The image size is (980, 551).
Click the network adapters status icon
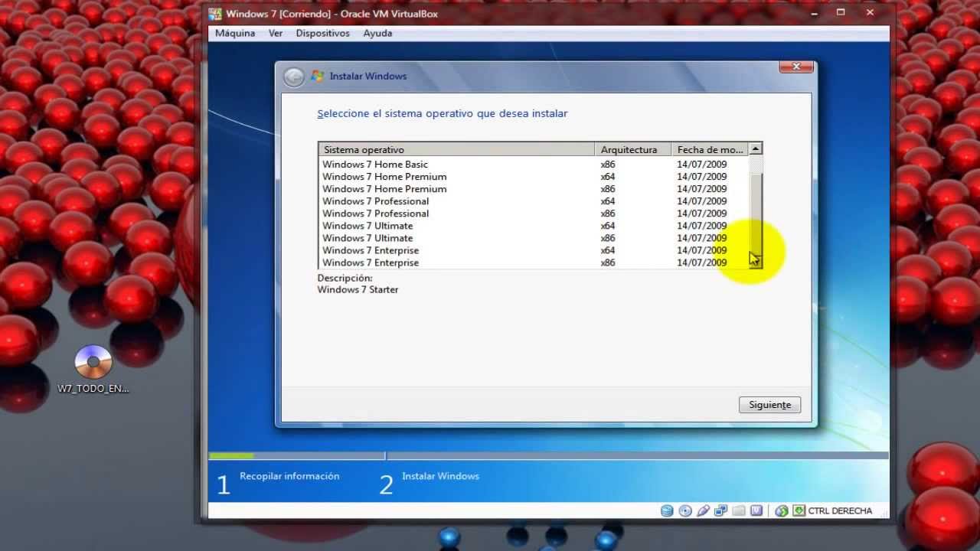721,510
